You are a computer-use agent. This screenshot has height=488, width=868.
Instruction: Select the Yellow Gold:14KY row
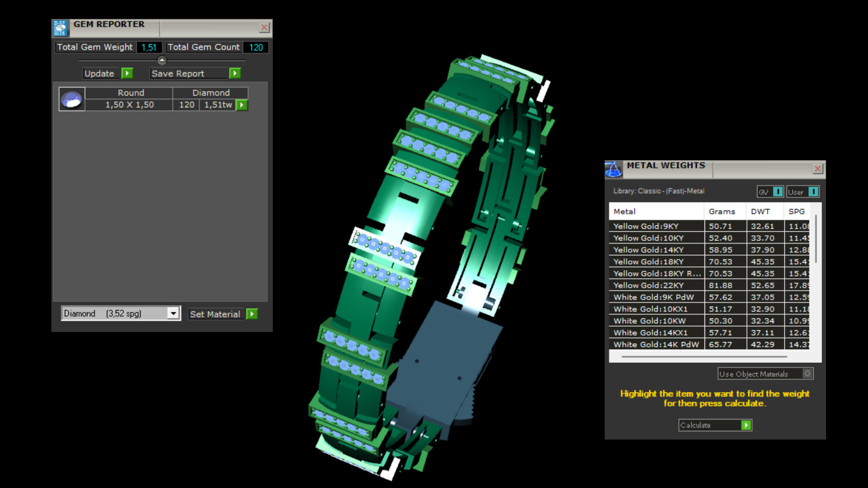709,250
